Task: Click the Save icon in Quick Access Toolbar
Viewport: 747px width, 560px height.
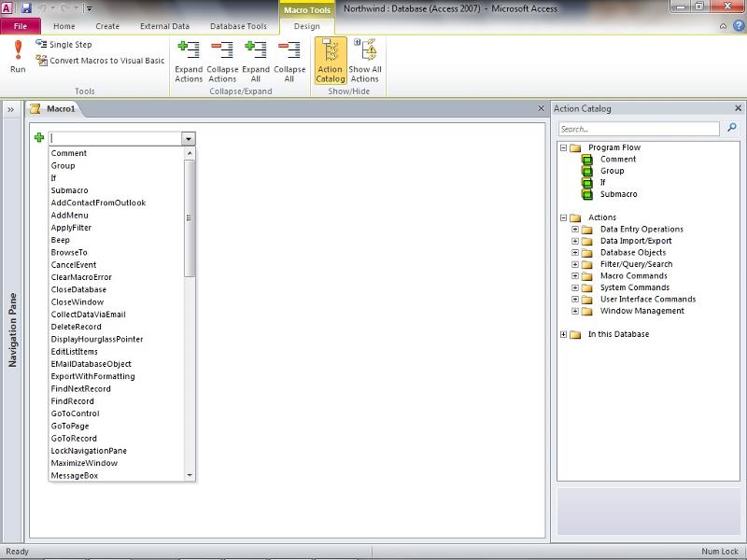Action: tap(26, 7)
